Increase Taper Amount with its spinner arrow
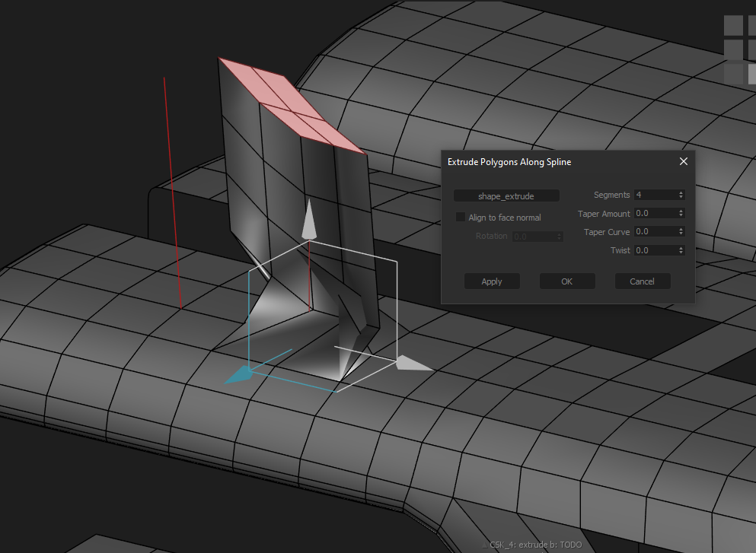Image resolution: width=756 pixels, height=553 pixels. (681, 211)
